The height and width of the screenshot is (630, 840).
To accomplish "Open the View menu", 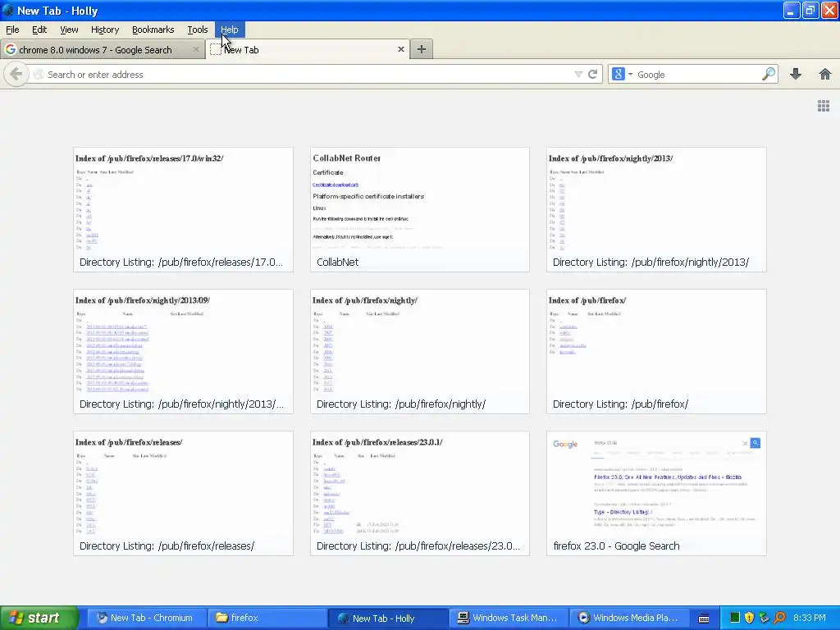I will [x=69, y=30].
